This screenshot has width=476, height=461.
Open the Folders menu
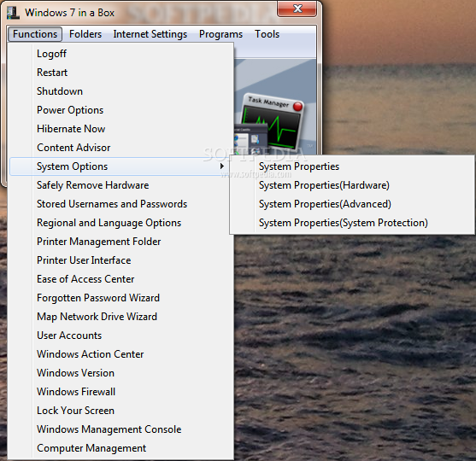85,34
